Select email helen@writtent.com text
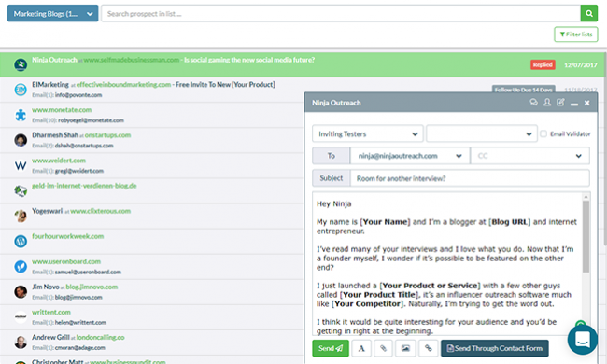Image resolution: width=607 pixels, height=364 pixels. 80,322
